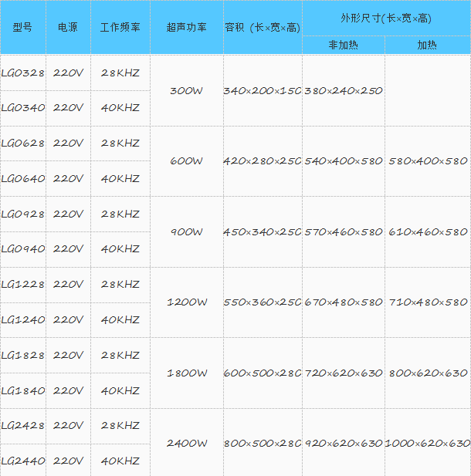Select model LG0328 cell
Screen dimensions: 471x476
[x=23, y=73]
